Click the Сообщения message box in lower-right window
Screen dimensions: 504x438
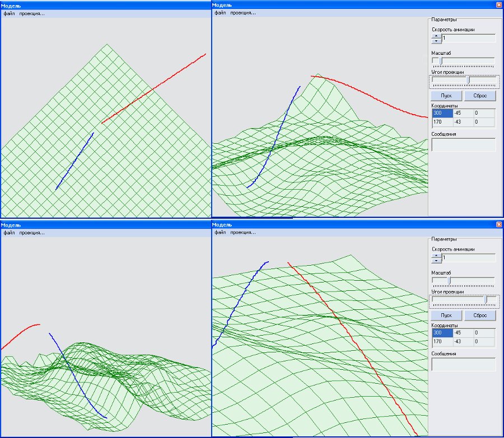(464, 364)
